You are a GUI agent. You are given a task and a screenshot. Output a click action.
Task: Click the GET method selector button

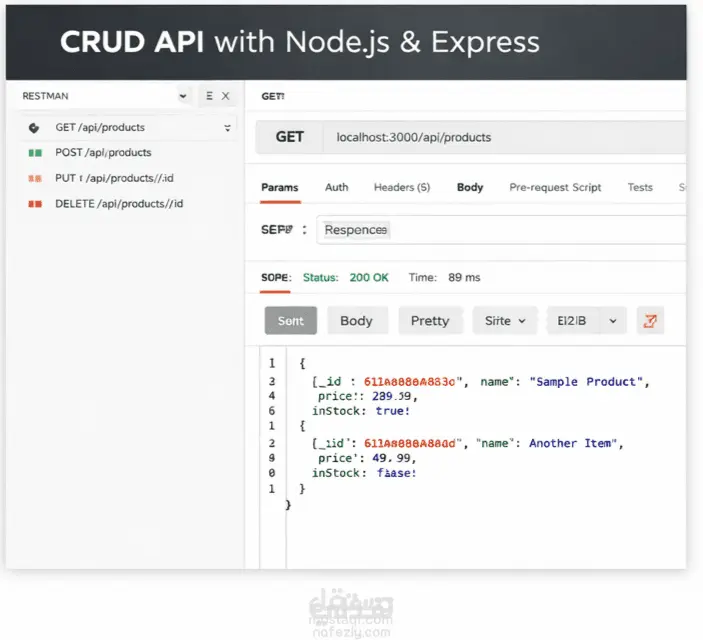pyautogui.click(x=290, y=137)
